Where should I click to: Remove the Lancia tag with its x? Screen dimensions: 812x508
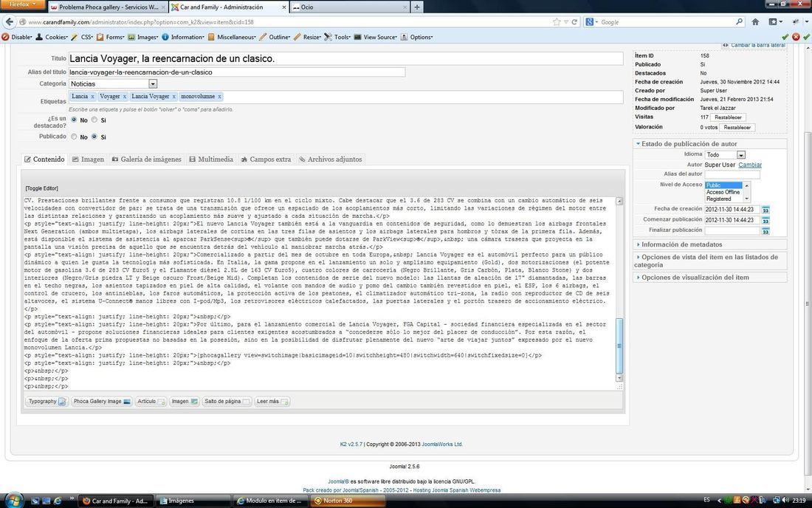click(92, 97)
